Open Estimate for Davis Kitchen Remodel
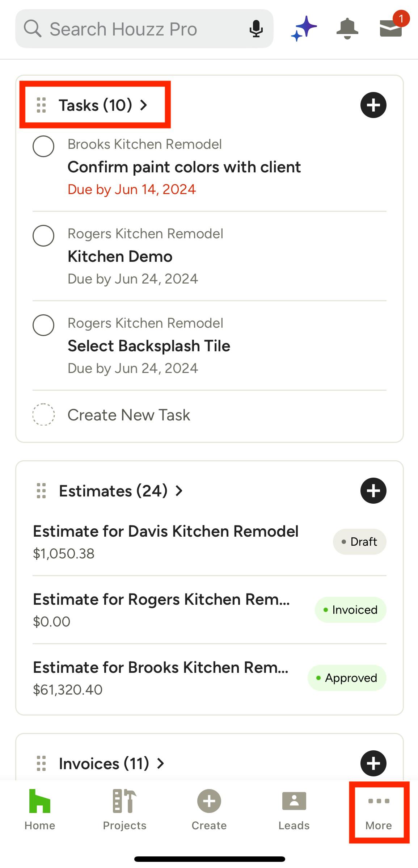The height and width of the screenshot is (868, 418). point(165,532)
